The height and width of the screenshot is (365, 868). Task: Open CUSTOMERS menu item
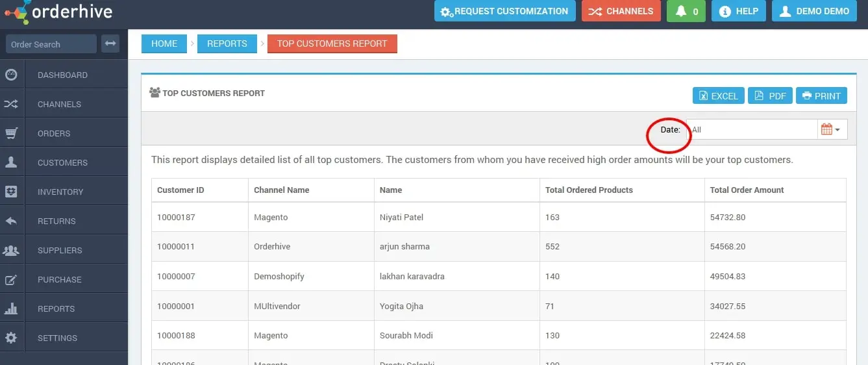pyautogui.click(x=62, y=162)
